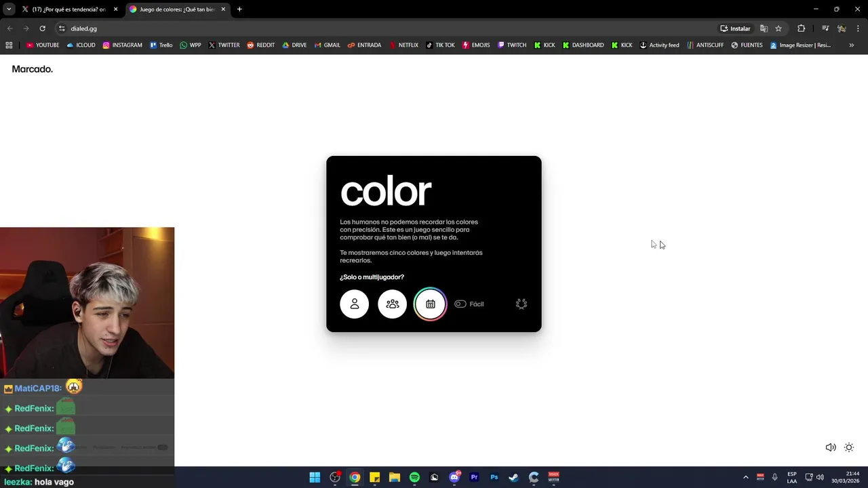Open the Activity feed bookmark
The width and height of the screenshot is (868, 488).
coord(659,45)
